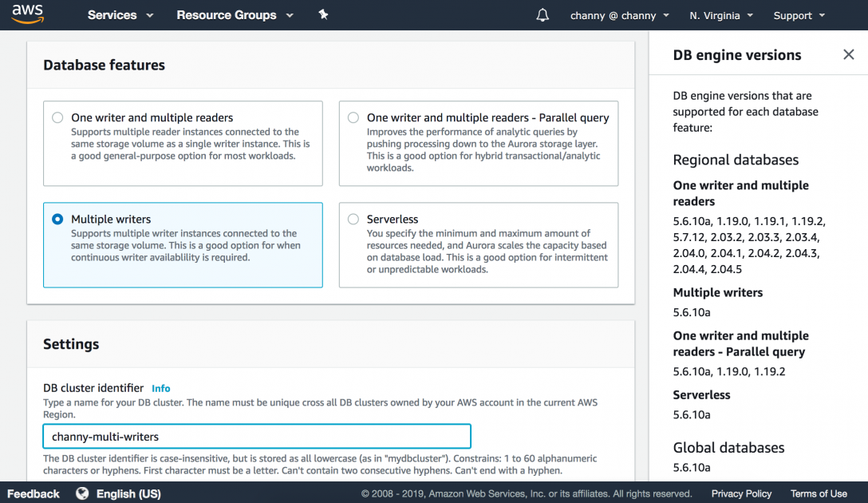Click the Info link beside DB cluster identifier
Image resolution: width=868 pixels, height=503 pixels.
point(161,388)
